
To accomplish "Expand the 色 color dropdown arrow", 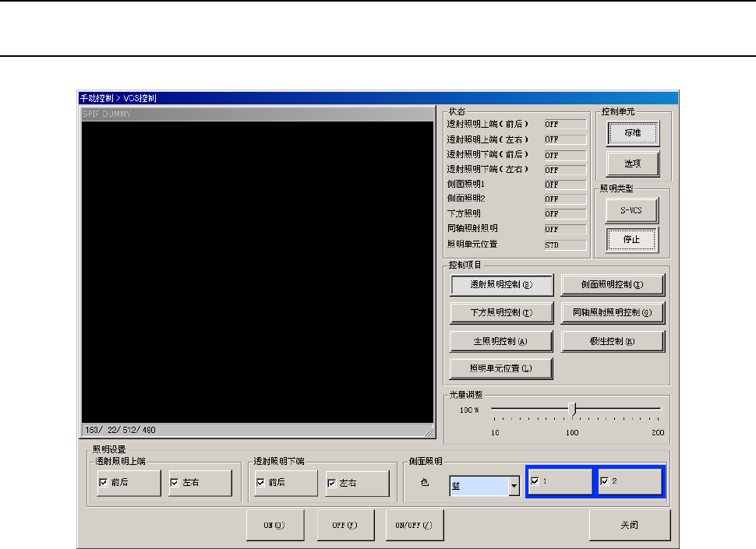I will (514, 487).
